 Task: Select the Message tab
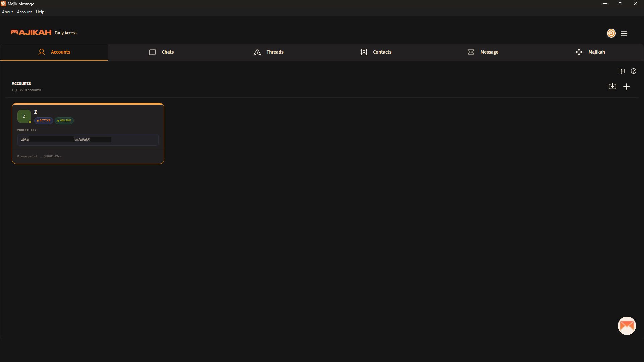coord(483,52)
